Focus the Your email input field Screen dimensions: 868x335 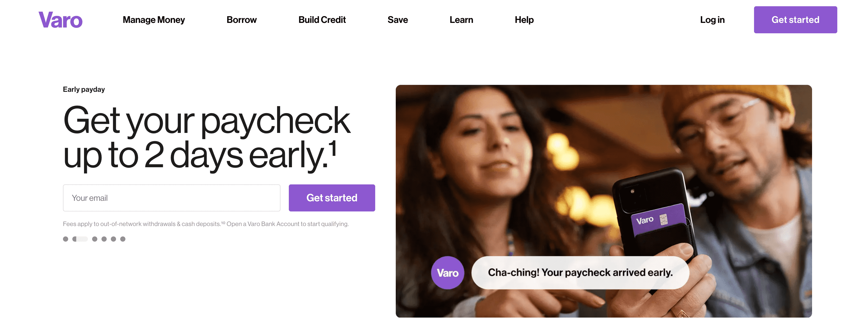point(171,198)
